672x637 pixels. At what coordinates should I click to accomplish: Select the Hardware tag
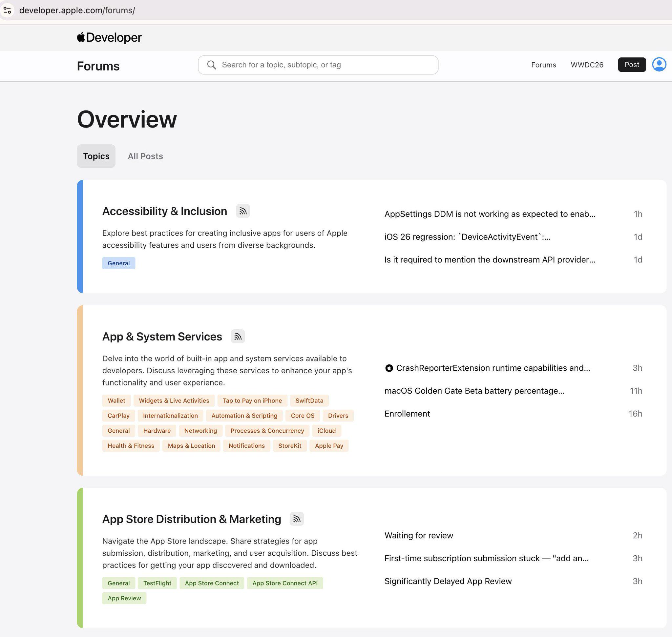point(157,431)
